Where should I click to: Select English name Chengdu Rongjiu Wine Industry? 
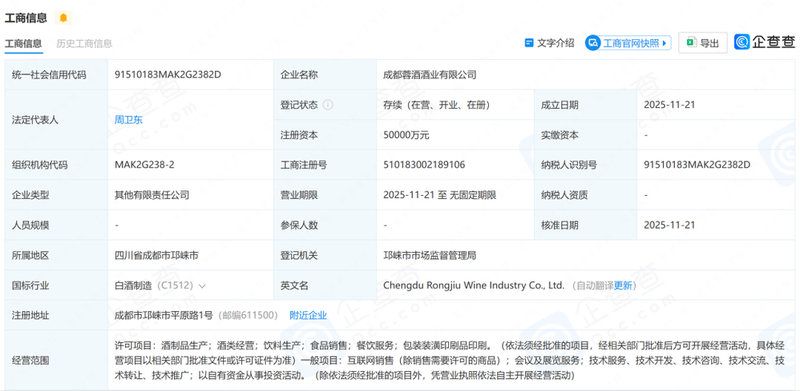point(474,285)
